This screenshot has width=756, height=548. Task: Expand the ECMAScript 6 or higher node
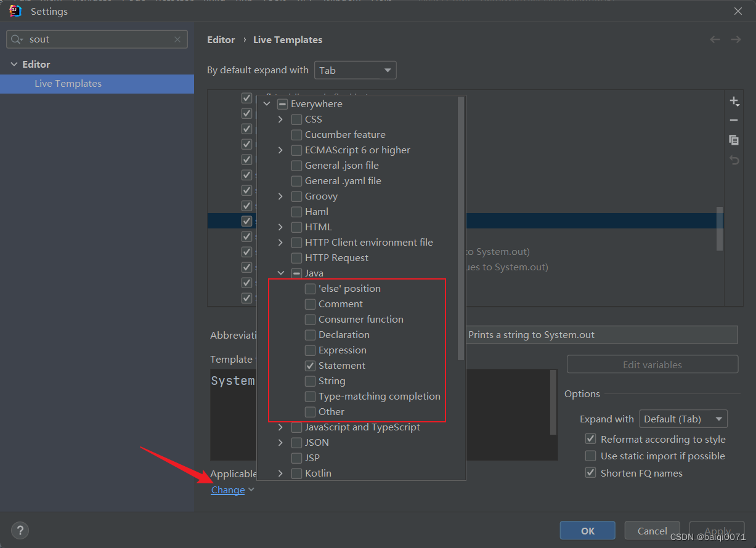click(x=281, y=150)
